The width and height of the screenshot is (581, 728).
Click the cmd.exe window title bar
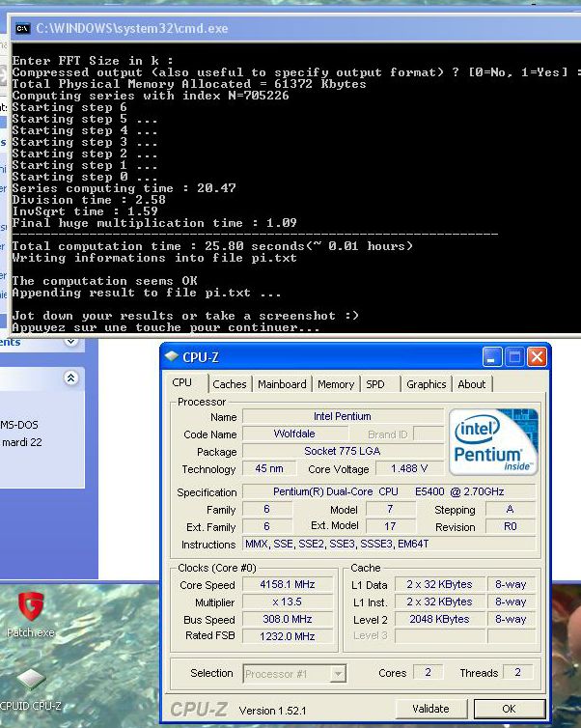(294, 28)
